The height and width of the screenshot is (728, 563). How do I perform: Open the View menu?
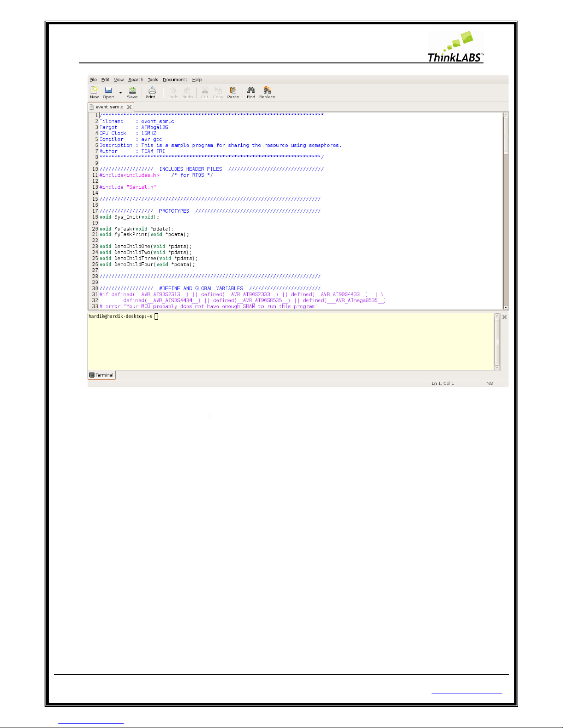tap(119, 80)
